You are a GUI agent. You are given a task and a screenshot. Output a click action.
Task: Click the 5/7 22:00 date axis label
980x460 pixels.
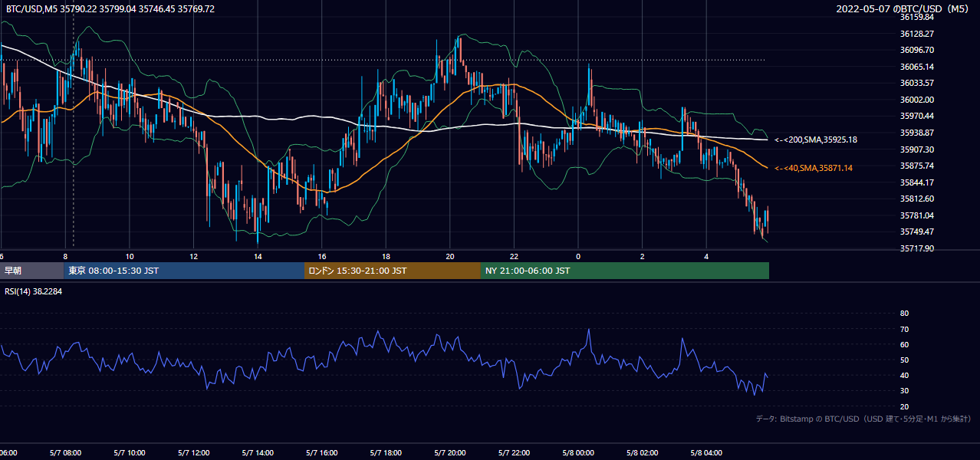[514, 453]
